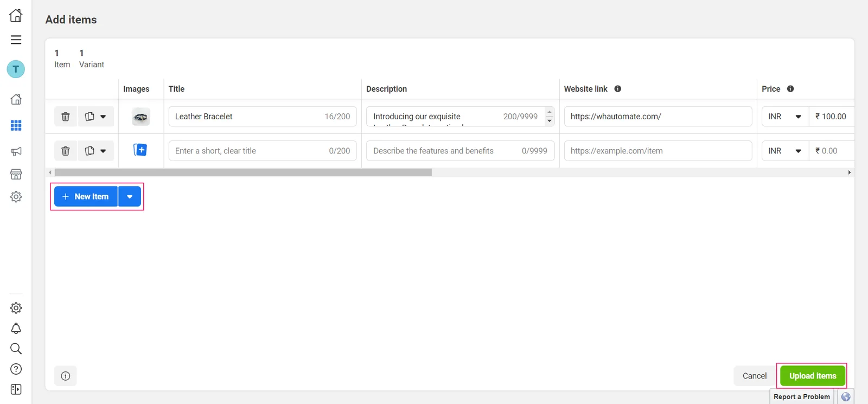The width and height of the screenshot is (868, 404).
Task: Click the add image icon in second row
Action: point(141,150)
